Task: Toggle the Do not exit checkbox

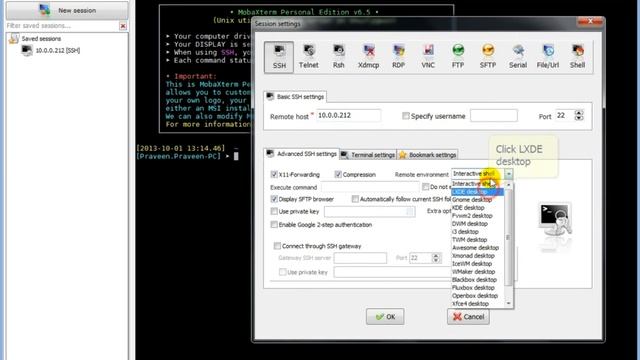Action: (425, 187)
